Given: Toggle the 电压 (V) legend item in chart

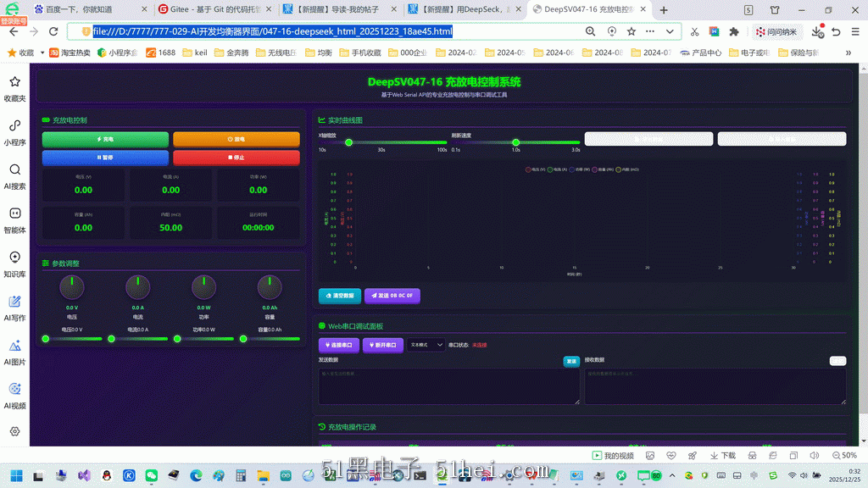Looking at the screenshot, I should tap(536, 169).
